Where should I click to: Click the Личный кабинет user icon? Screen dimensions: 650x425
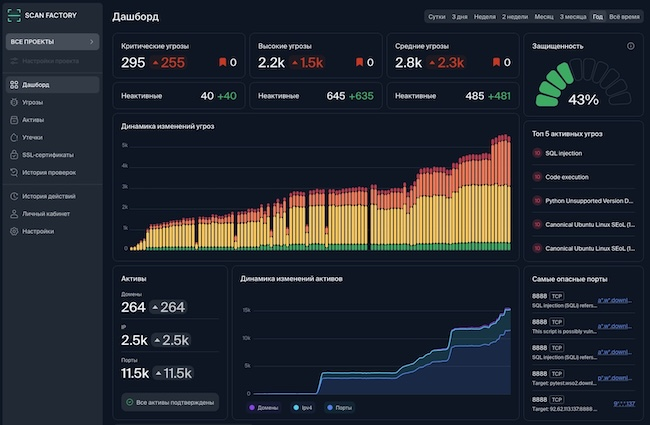tap(13, 214)
